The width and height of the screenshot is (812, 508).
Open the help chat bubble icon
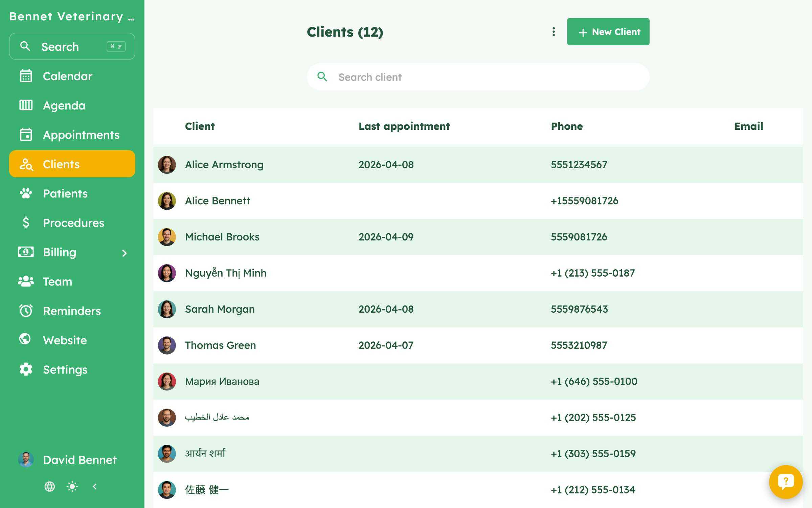click(x=786, y=482)
